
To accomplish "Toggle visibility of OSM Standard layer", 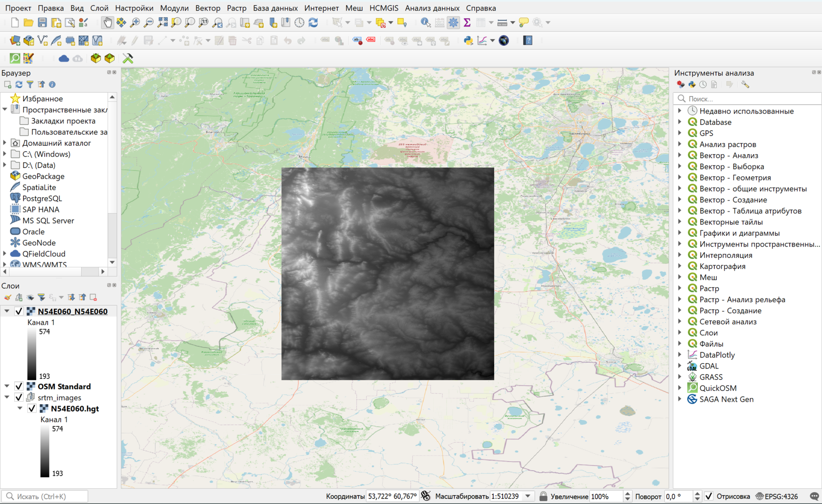I will point(19,387).
